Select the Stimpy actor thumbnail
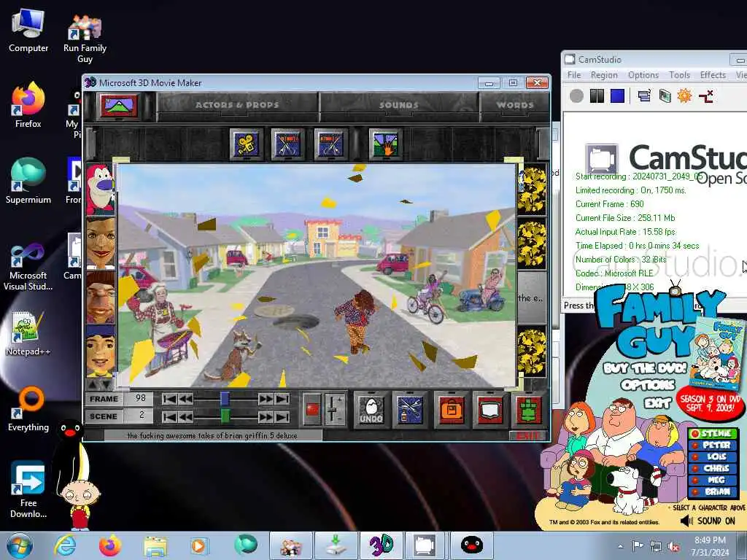 101,190
